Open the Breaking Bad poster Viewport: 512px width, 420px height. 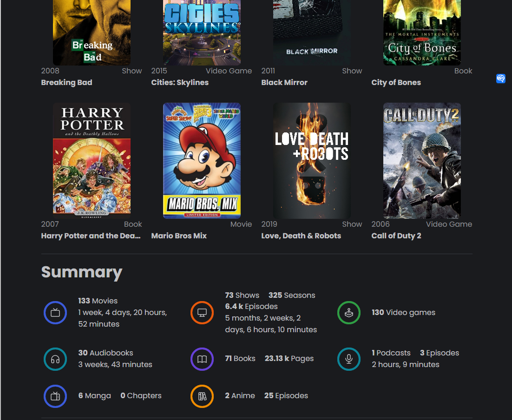(x=92, y=33)
